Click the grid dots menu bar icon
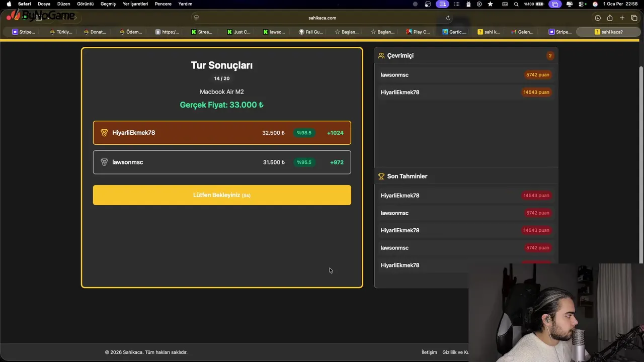 click(x=457, y=4)
